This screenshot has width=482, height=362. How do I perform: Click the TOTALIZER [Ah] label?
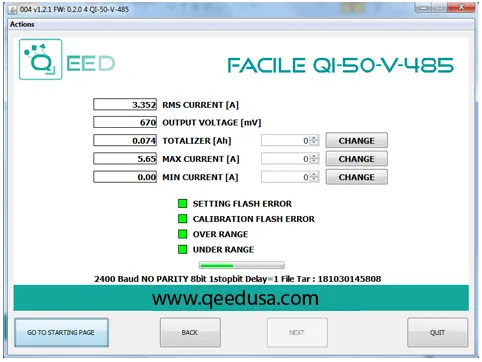point(197,141)
